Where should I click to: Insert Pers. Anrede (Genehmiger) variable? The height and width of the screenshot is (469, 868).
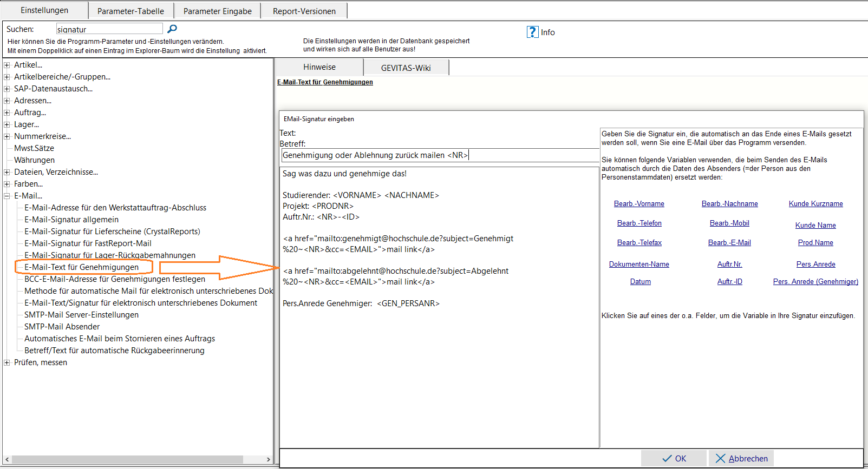[815, 282]
